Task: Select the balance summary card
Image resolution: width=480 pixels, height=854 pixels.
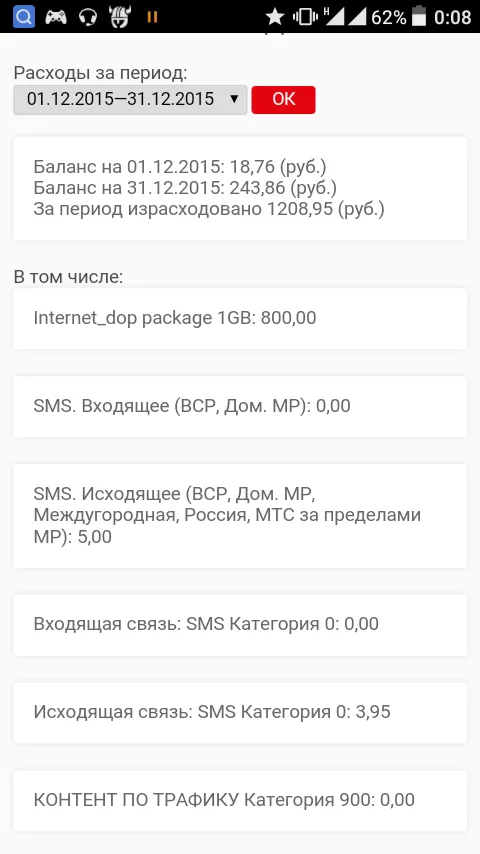Action: pyautogui.click(x=240, y=188)
